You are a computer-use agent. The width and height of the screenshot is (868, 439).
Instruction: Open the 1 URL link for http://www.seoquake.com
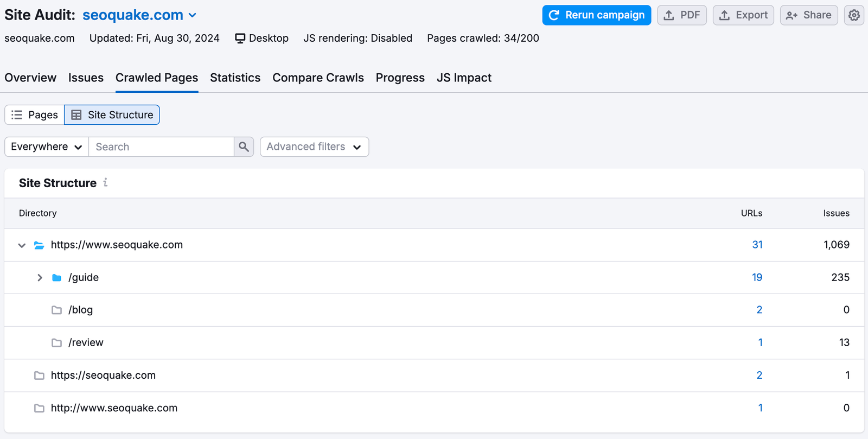coord(761,408)
